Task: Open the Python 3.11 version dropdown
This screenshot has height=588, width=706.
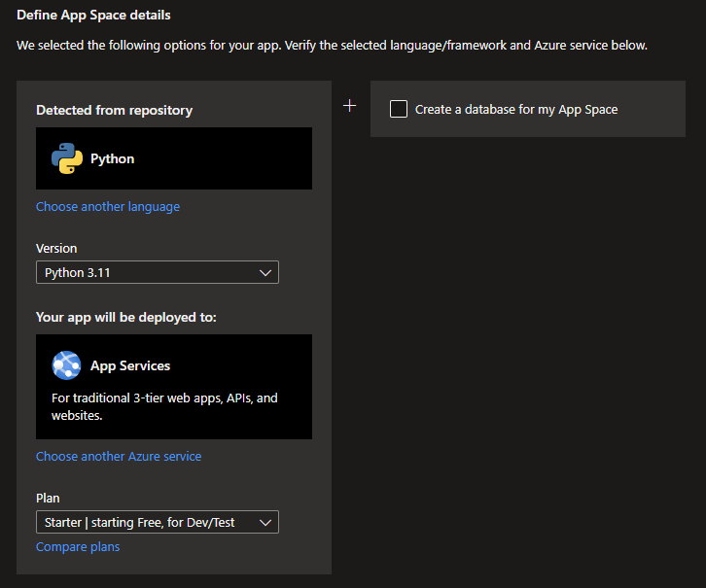Action: 158,272
